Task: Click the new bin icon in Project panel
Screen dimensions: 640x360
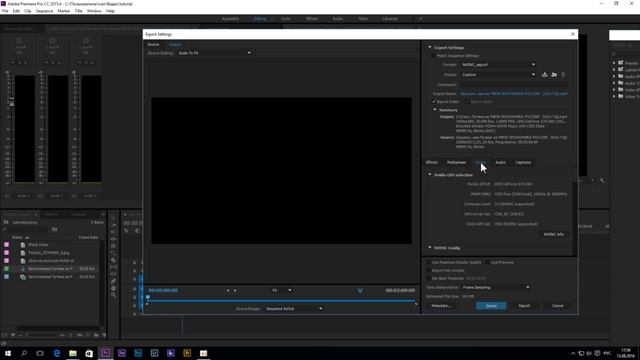Action: coord(96,335)
